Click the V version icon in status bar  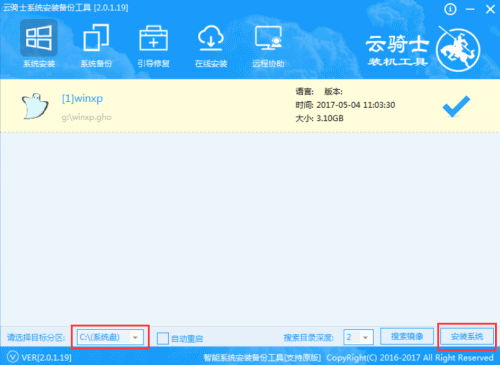click(x=13, y=357)
